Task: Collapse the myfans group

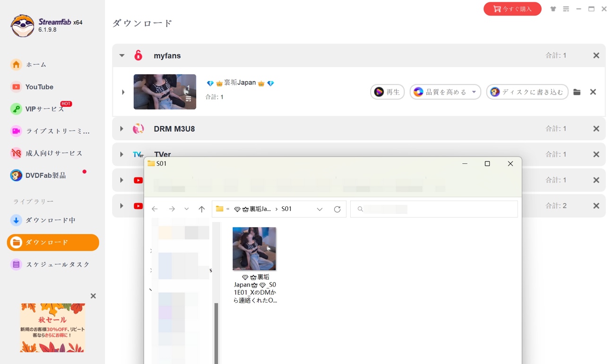Action: click(122, 55)
